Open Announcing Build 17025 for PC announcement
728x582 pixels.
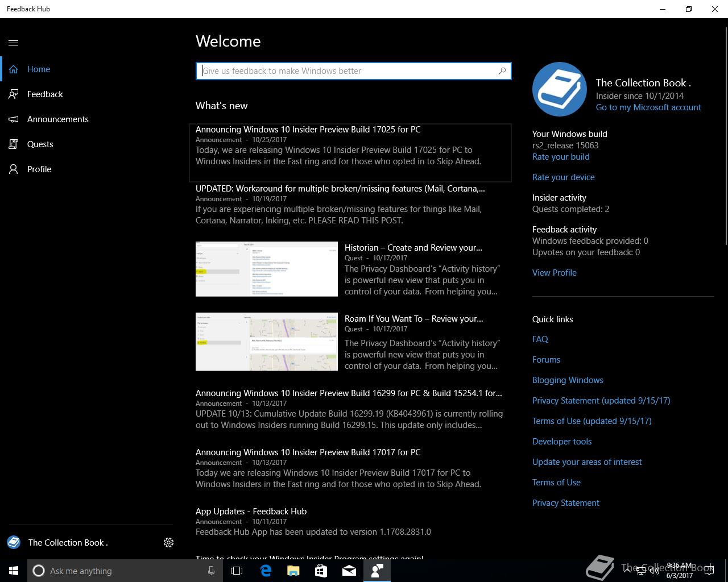click(x=350, y=152)
